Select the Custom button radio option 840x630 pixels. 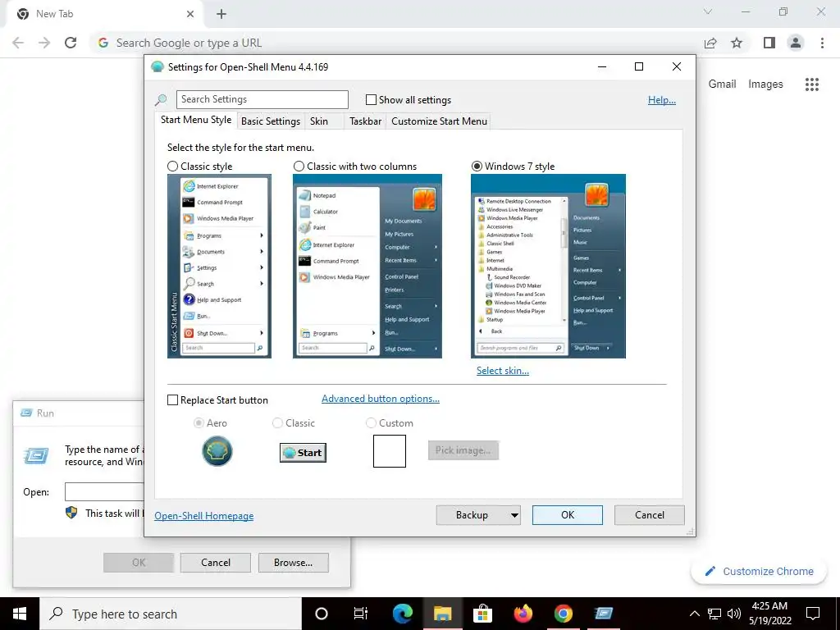point(371,423)
